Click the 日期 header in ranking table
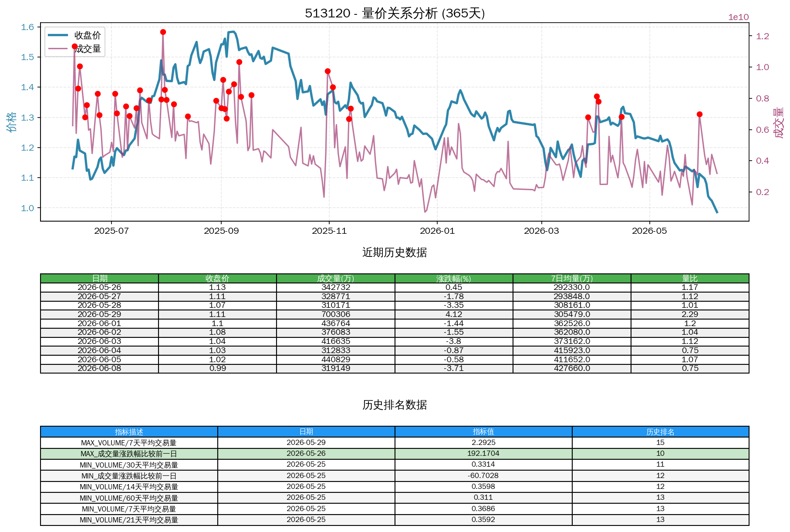790x532 pixels. click(306, 432)
